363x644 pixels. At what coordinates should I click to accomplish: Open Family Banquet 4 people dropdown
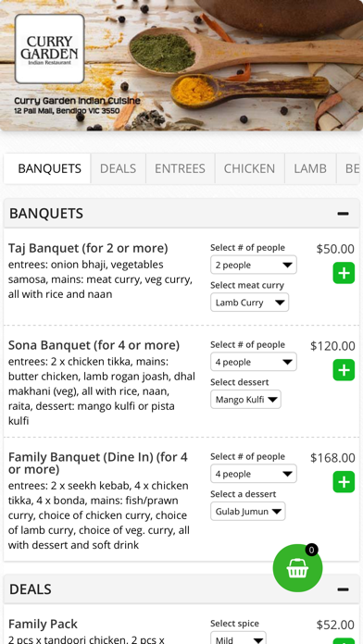[254, 474]
